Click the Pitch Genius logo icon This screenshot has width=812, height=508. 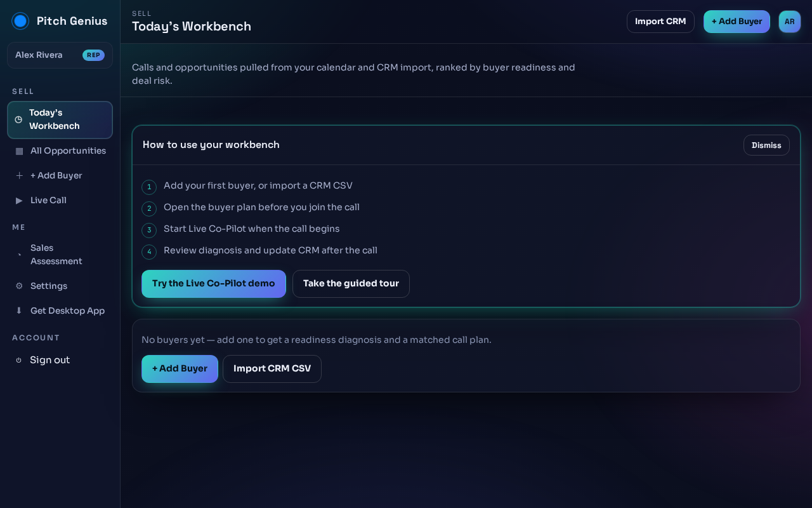20,21
